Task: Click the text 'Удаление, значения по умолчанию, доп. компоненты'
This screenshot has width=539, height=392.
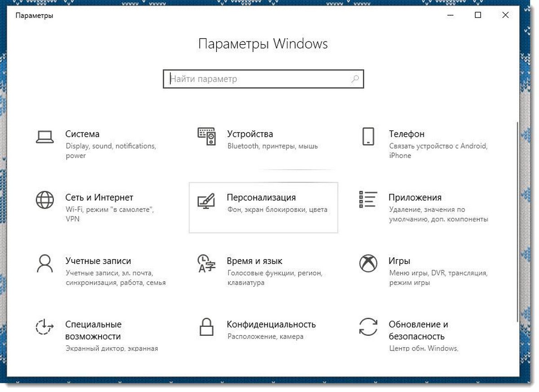Action: [438, 215]
